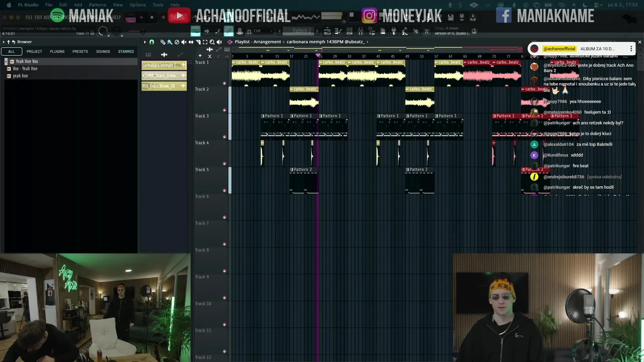This screenshot has width=644, height=362.
Task: Select the Mute tool in playlist toolbar
Action: tap(184, 42)
